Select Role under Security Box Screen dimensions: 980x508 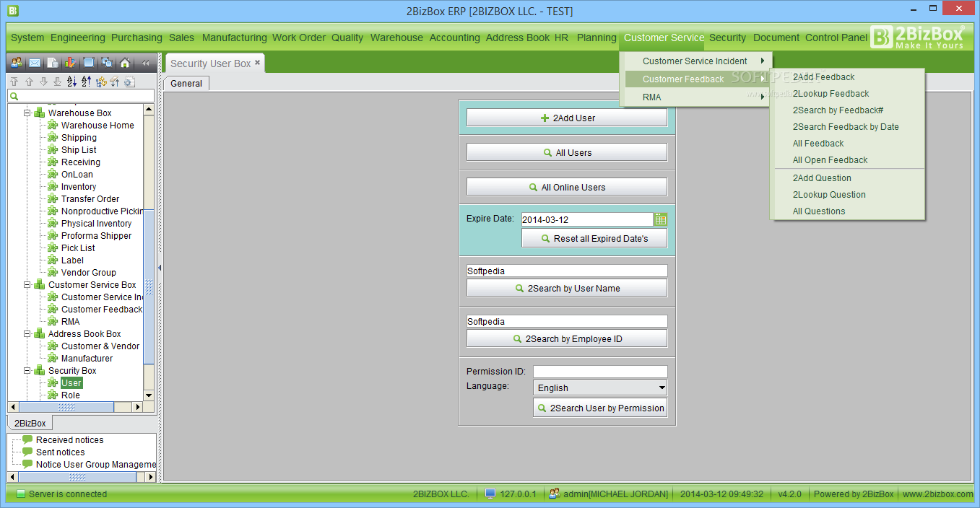pos(71,395)
